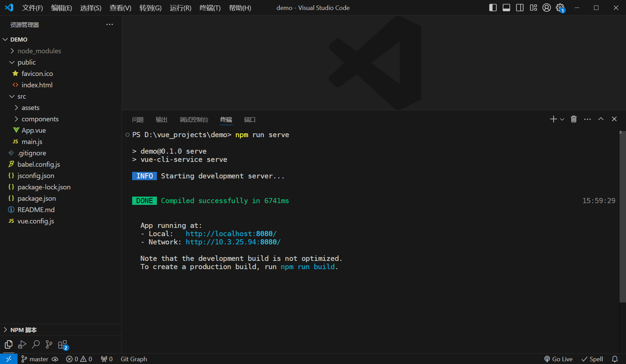Open the Source Control view icon
Screen dimensions: 626x364
point(49,344)
